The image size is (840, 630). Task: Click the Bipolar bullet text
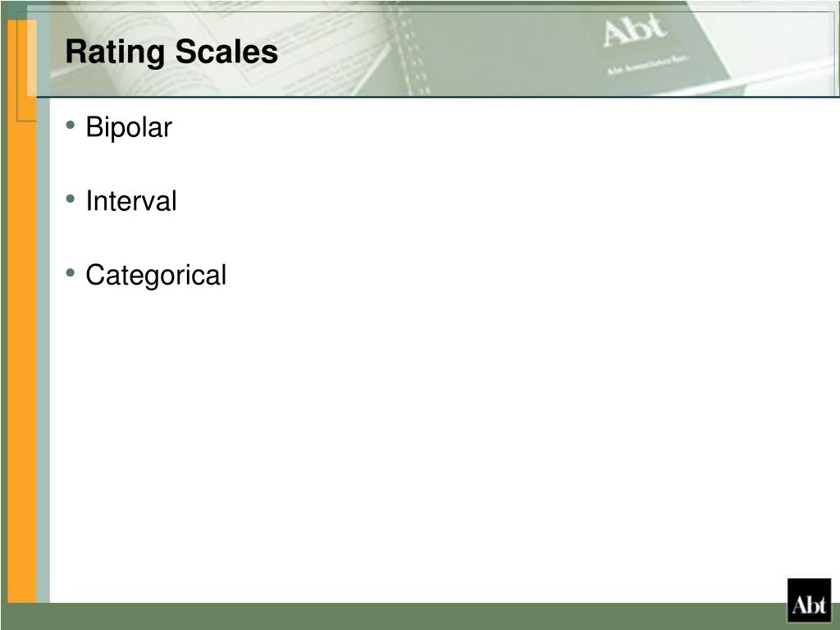(x=129, y=127)
